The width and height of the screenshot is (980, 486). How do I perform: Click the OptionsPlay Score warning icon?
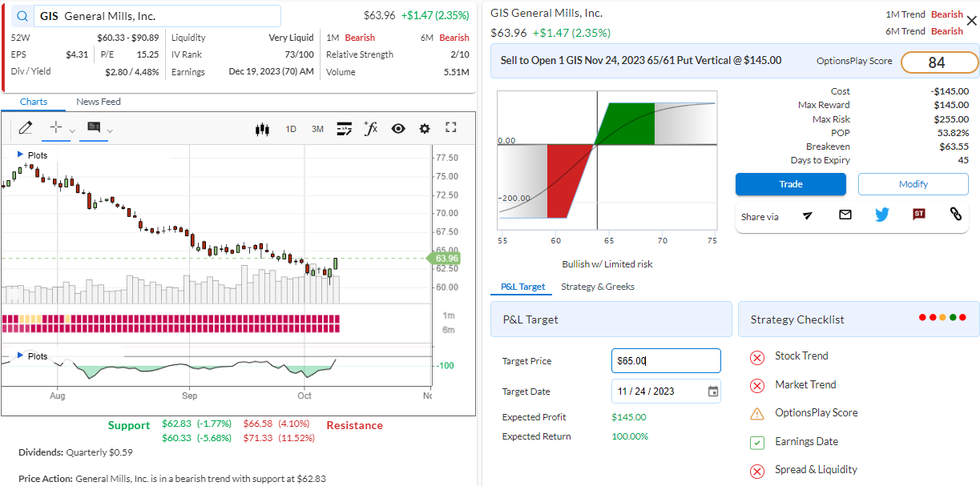coord(756,414)
